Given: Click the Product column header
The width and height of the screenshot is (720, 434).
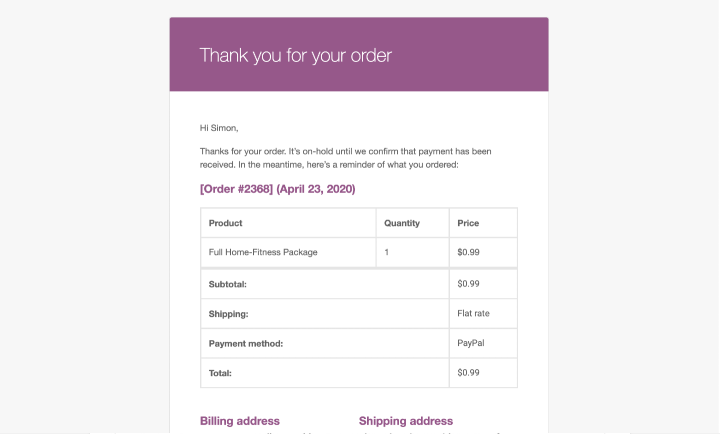Looking at the screenshot, I should [226, 223].
